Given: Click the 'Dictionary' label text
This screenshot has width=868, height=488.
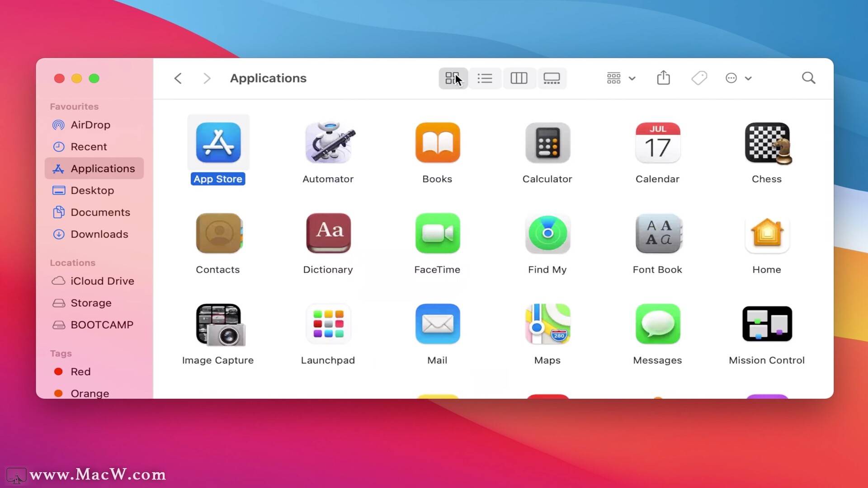Looking at the screenshot, I should (x=328, y=270).
